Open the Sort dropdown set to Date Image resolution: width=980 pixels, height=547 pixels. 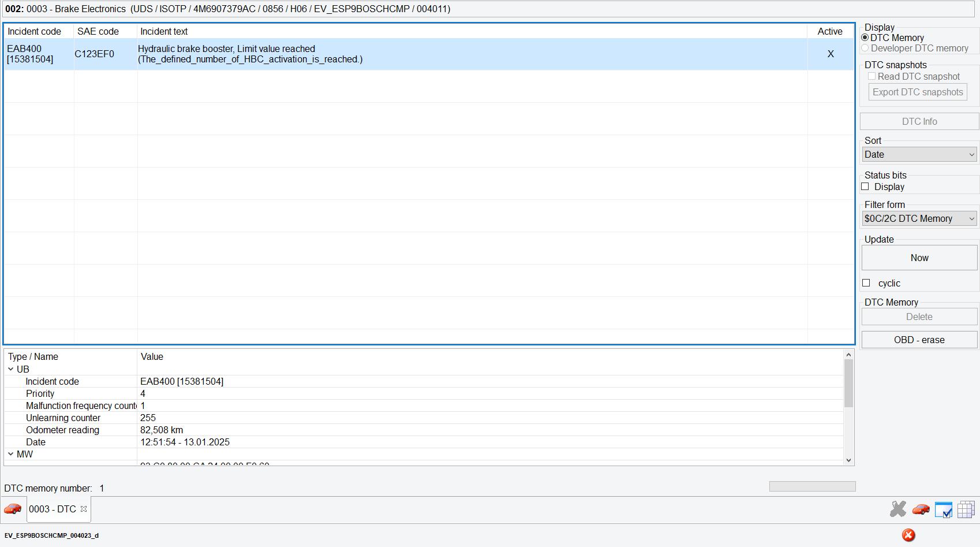pos(919,154)
